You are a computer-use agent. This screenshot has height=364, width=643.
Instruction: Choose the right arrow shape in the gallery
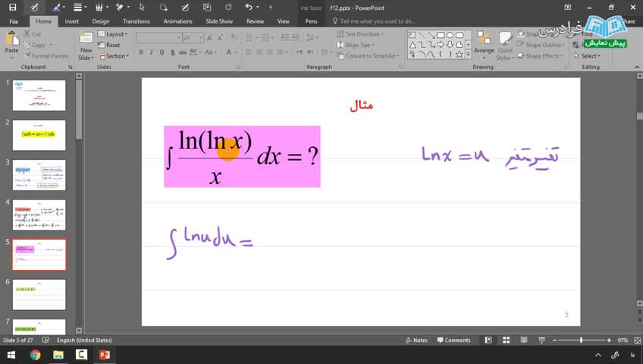point(441,45)
